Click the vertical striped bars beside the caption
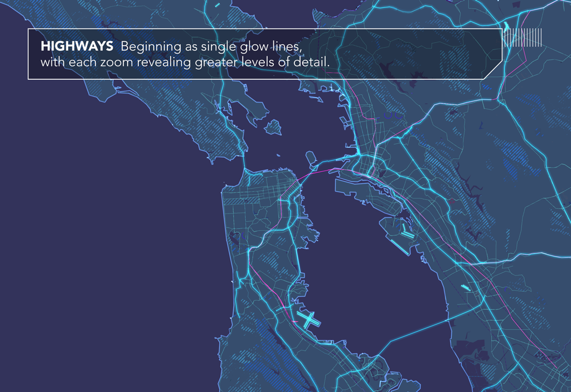This screenshot has height=392, width=571. click(x=523, y=37)
